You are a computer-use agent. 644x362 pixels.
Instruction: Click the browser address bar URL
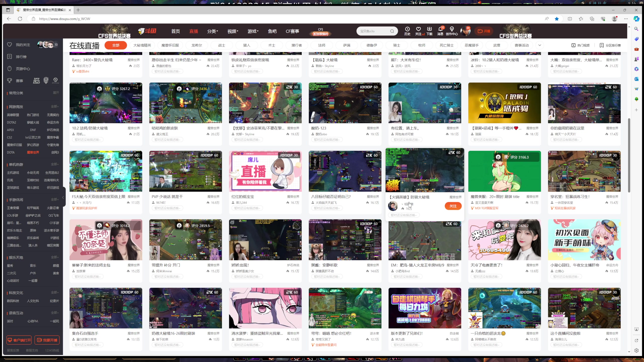pos(65,19)
